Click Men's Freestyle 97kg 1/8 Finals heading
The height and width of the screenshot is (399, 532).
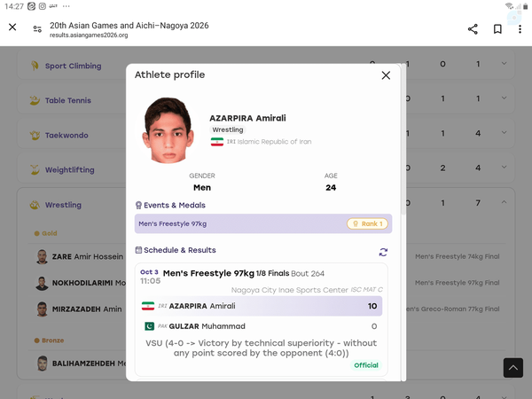pos(226,273)
